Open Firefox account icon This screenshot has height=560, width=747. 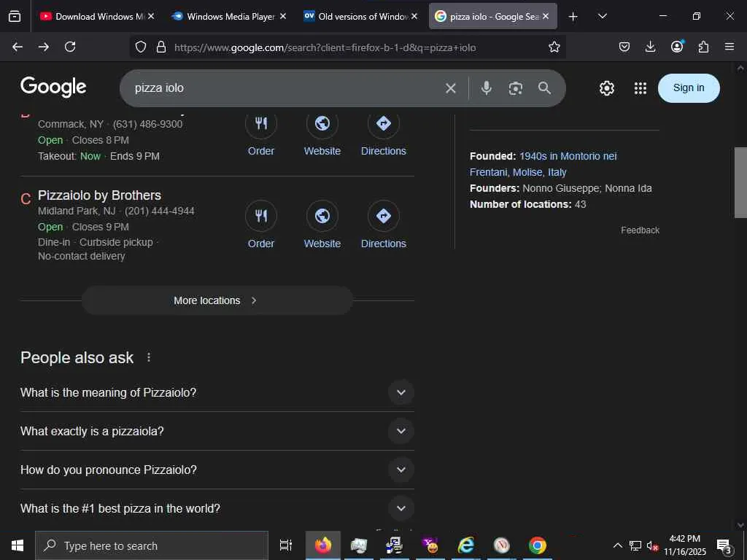(x=677, y=47)
